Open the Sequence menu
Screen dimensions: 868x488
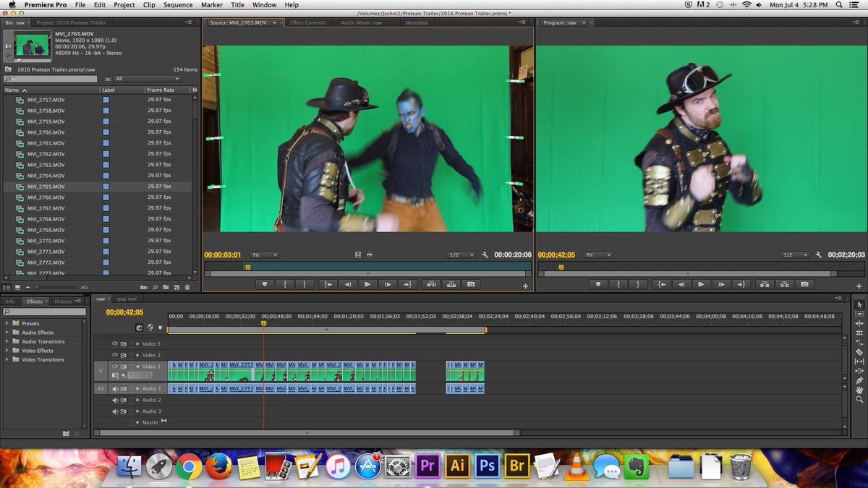click(178, 5)
